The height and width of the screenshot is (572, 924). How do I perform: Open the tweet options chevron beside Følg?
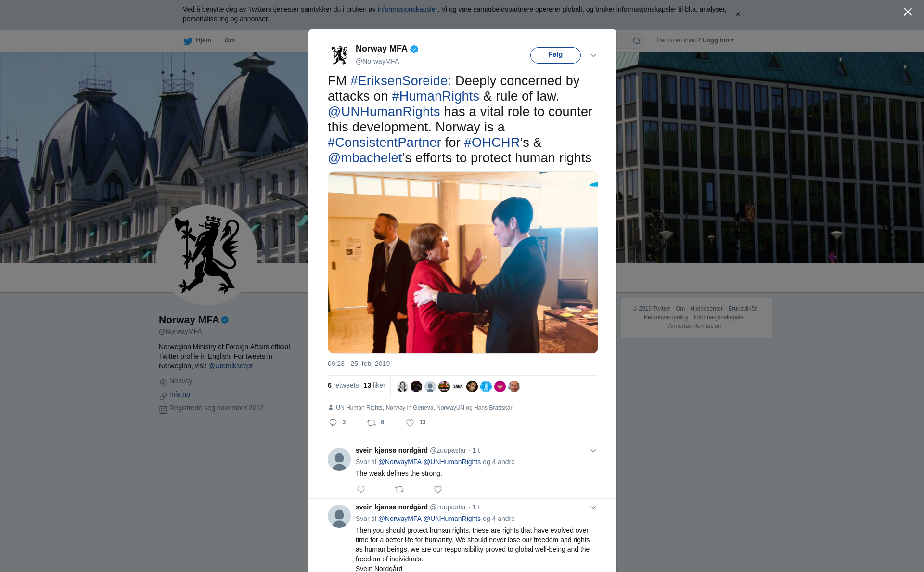pos(593,55)
